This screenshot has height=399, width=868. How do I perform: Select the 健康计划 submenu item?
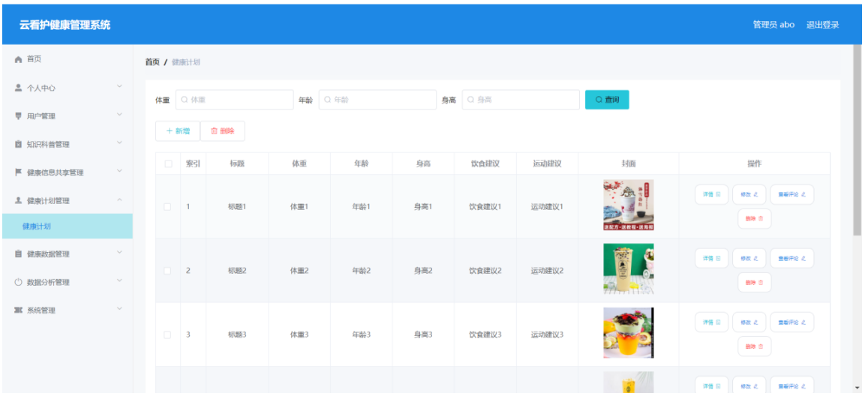click(68, 226)
